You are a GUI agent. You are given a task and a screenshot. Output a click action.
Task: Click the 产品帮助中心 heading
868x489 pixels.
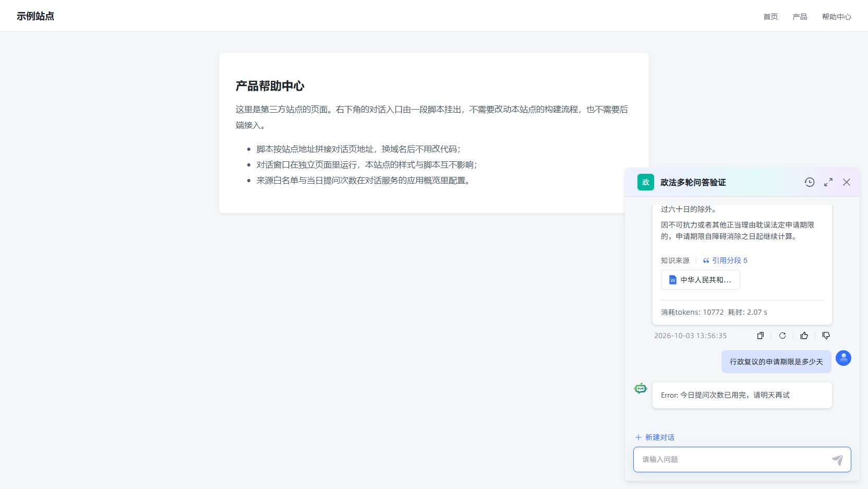point(270,86)
